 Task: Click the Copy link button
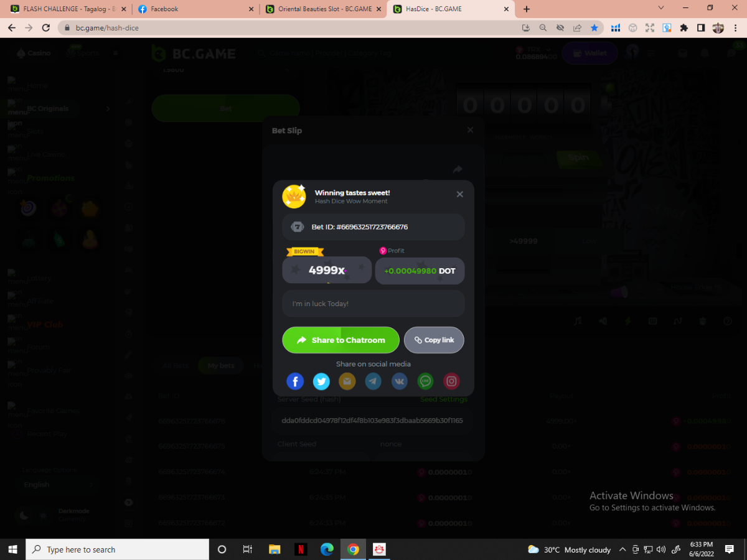[x=434, y=340]
